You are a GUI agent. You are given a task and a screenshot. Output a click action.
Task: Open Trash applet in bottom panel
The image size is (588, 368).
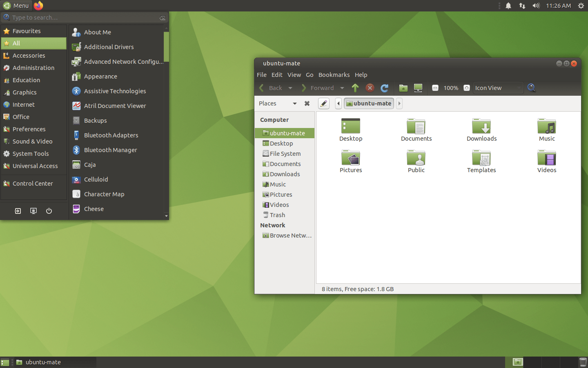click(583, 362)
